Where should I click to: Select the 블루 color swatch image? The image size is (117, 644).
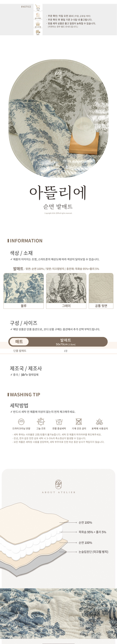[24, 288]
